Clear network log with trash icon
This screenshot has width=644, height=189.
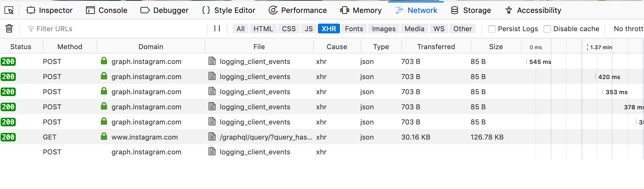pos(9,29)
